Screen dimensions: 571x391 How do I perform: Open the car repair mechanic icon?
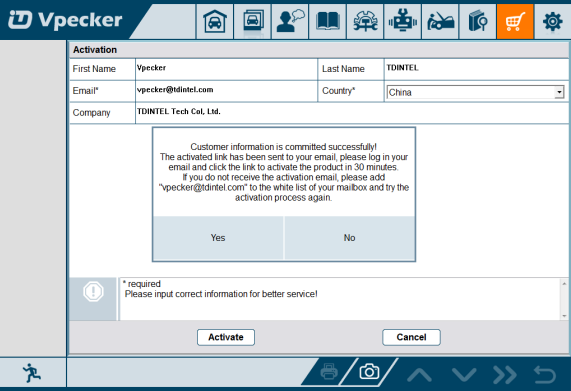(x=440, y=21)
